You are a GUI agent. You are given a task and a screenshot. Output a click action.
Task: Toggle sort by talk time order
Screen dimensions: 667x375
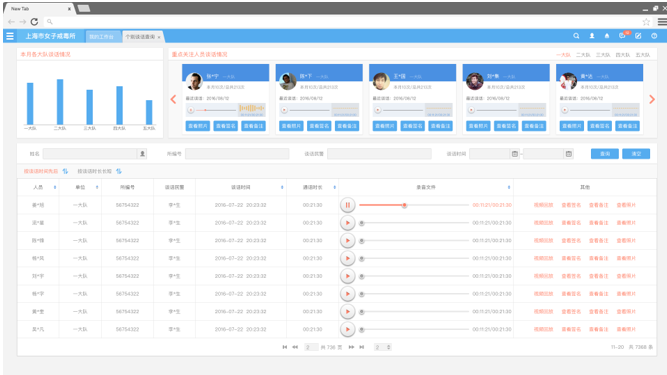tap(65, 171)
